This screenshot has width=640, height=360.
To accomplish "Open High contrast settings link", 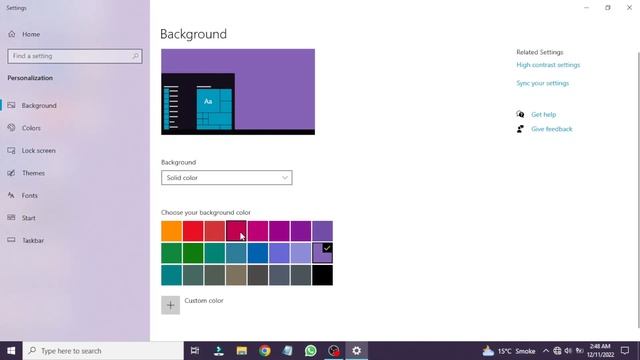I will tap(548, 65).
